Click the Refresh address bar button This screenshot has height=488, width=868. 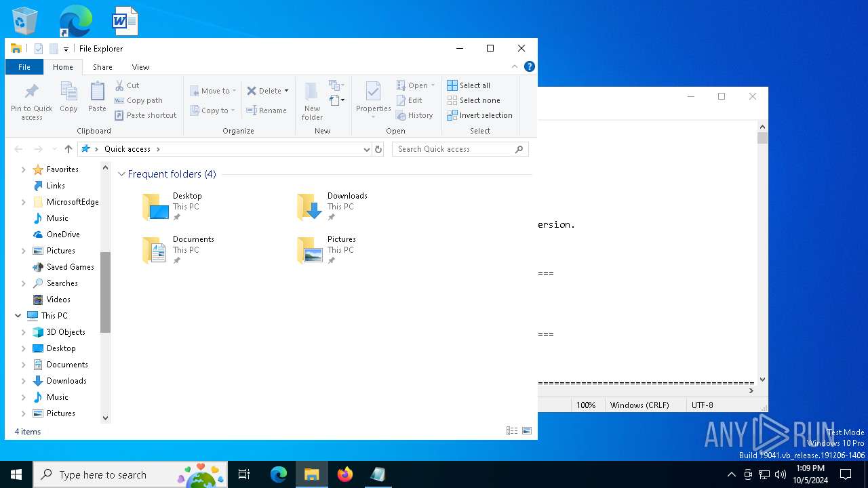coord(378,149)
